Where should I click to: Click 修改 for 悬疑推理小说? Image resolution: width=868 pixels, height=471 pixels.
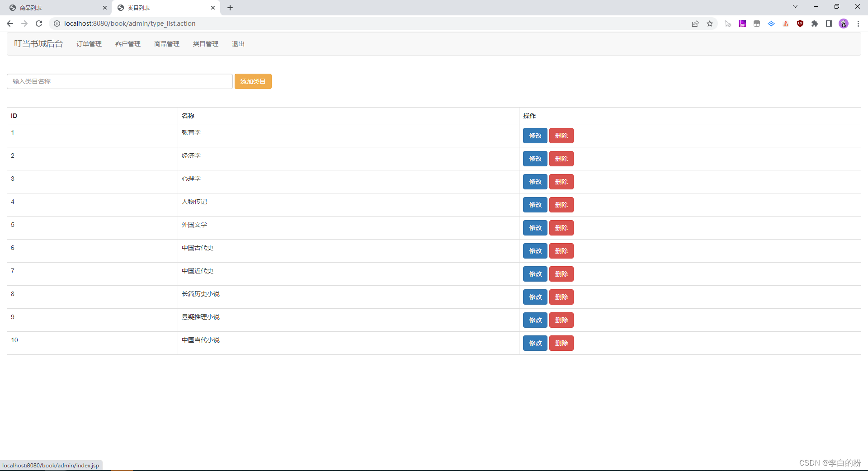point(535,320)
